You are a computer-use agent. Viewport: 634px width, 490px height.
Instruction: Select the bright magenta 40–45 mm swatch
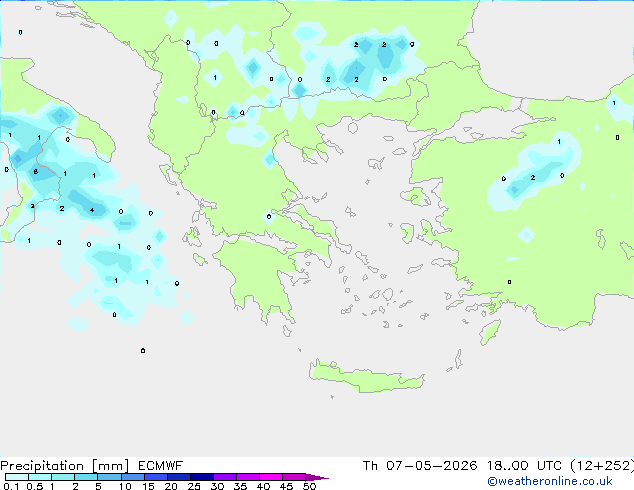[x=271, y=477]
